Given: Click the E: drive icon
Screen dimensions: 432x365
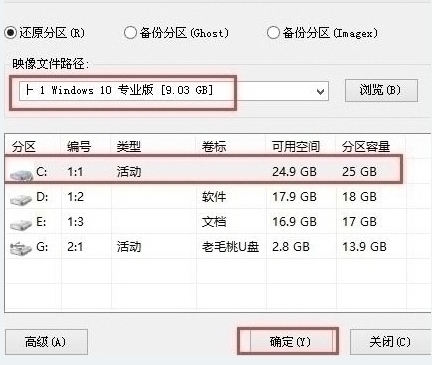Looking at the screenshot, I should [21, 224].
